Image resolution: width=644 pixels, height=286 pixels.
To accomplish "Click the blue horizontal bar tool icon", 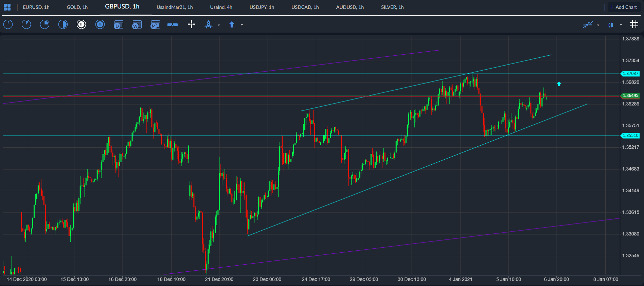I will (x=173, y=24).
